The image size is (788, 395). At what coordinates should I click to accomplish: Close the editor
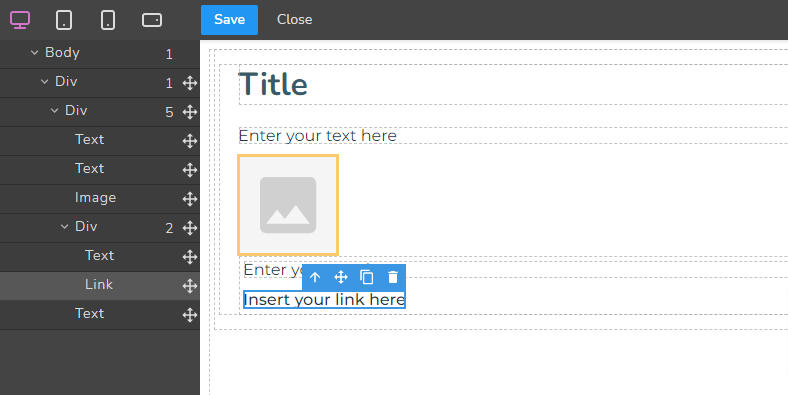294,20
